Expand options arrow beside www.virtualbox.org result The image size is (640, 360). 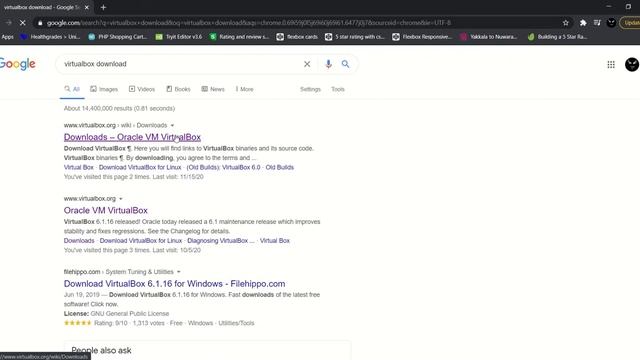point(120,199)
